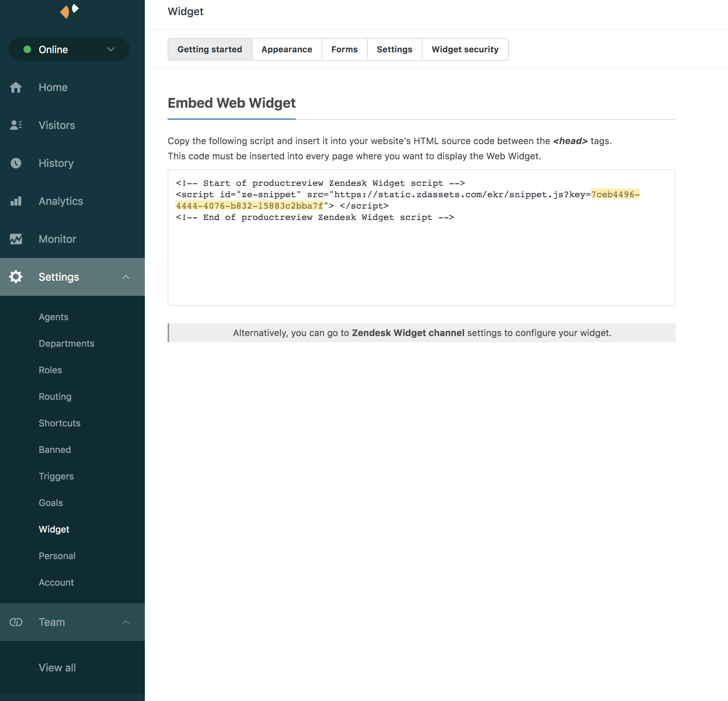This screenshot has width=728, height=701.
Task: Open Departments settings
Action: (x=66, y=344)
